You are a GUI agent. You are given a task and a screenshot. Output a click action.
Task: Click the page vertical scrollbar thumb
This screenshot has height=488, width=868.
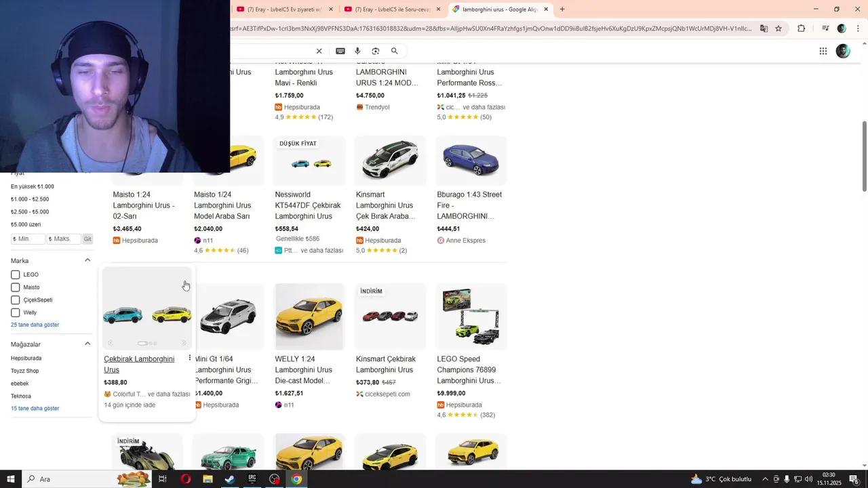pyautogui.click(x=864, y=156)
